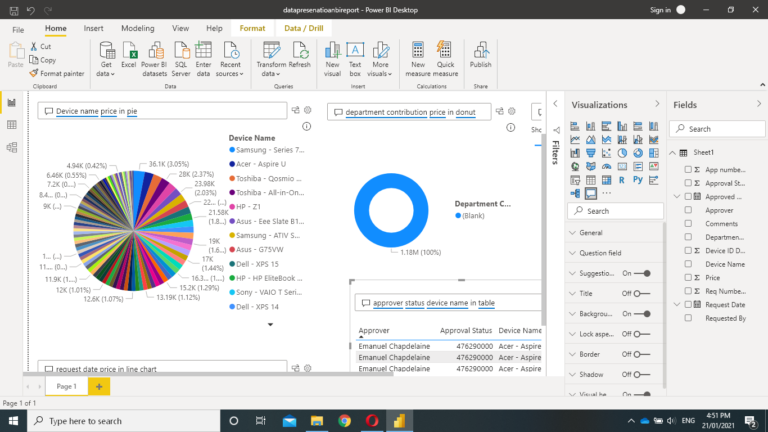Choose the Gauge visualization icon
Viewport: 768px width, 432px height.
click(606, 167)
